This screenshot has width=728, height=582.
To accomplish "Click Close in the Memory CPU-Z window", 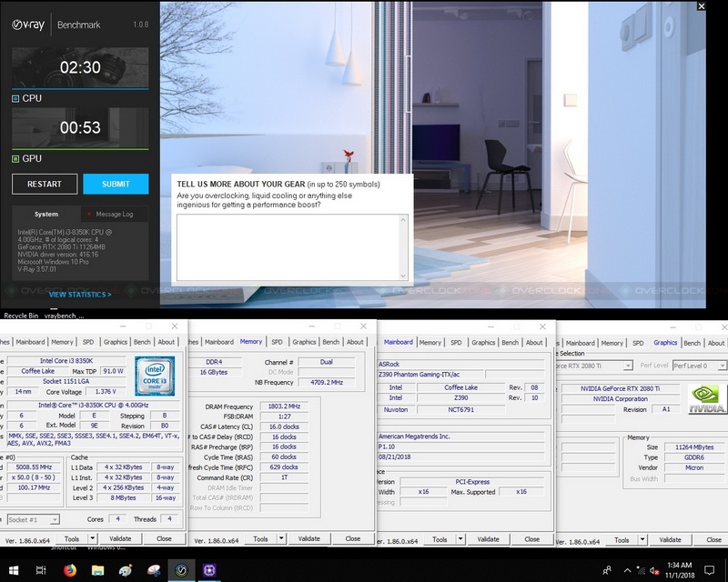I will (x=353, y=538).
